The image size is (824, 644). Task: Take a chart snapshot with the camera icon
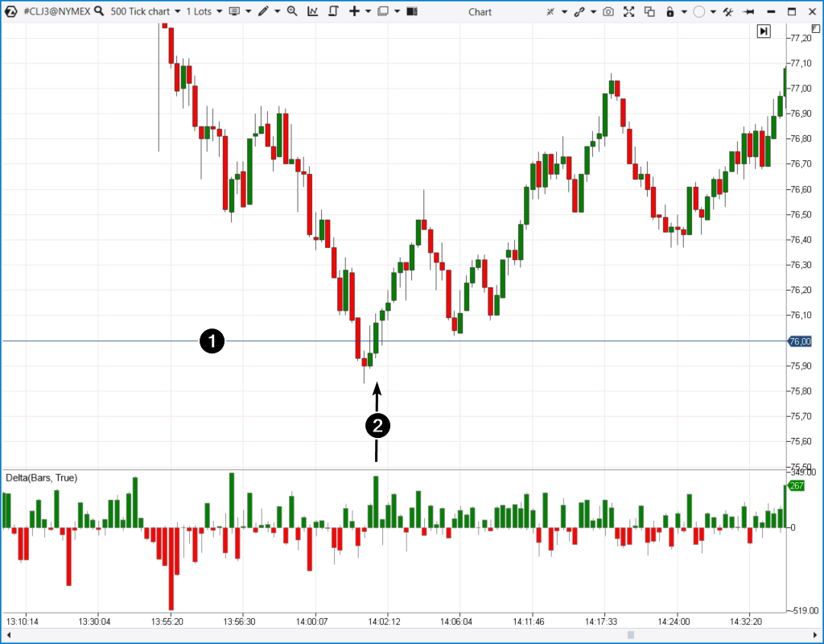click(608, 11)
